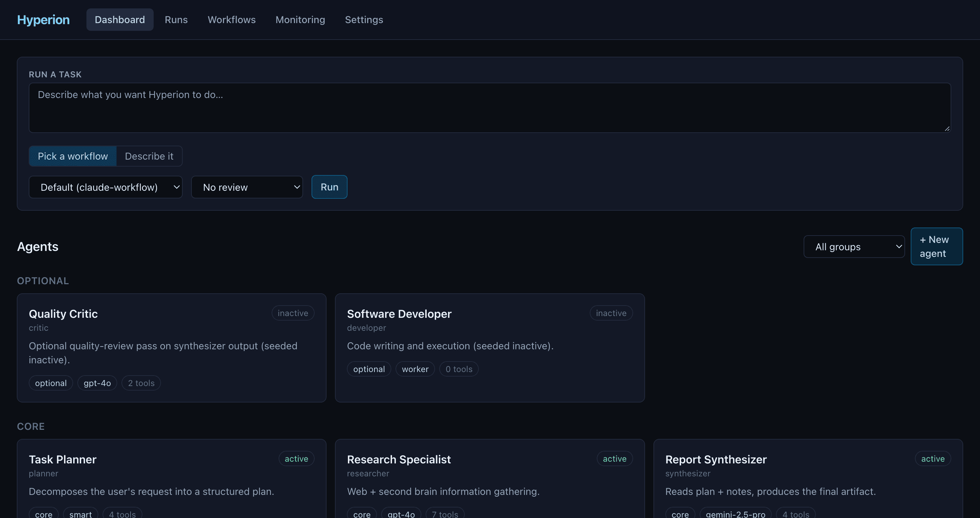
Task: Click the gpt-4o tag on Quality Critic
Action: coord(97,383)
